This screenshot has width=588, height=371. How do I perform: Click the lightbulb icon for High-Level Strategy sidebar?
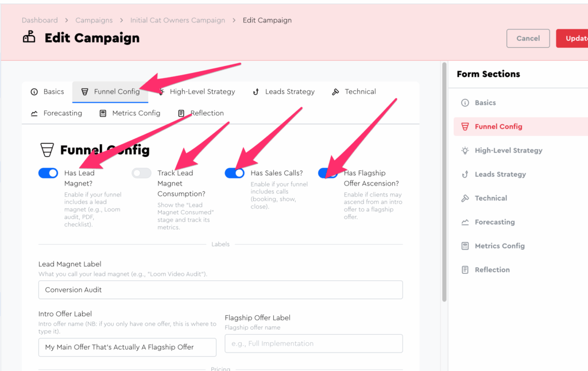(x=465, y=150)
